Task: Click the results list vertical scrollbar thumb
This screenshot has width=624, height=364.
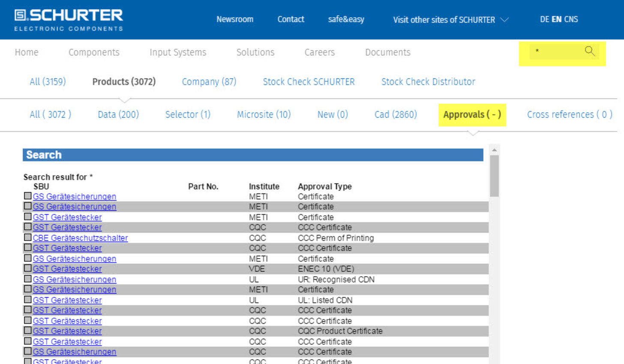Action: coord(494,176)
